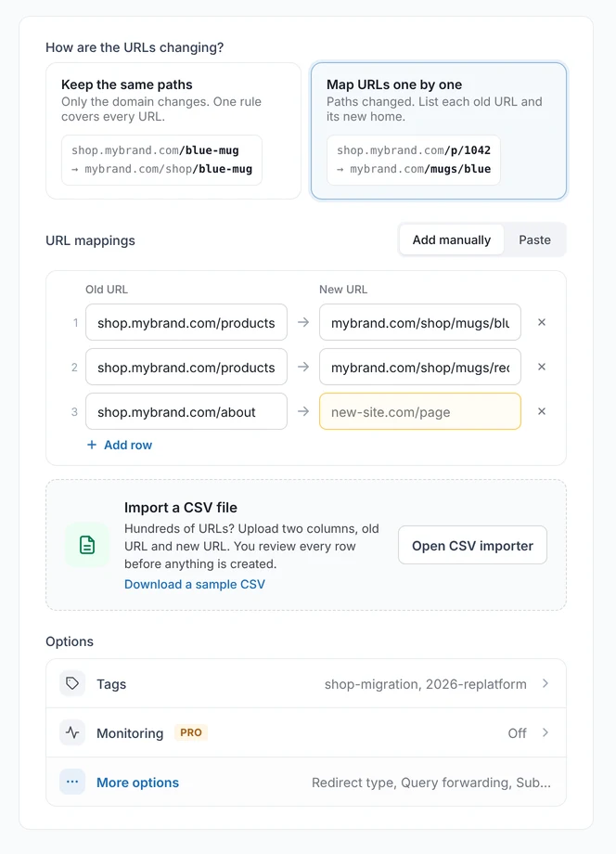Select the "Keep the same paths" option card
This screenshot has width=616, height=854.
click(x=173, y=131)
